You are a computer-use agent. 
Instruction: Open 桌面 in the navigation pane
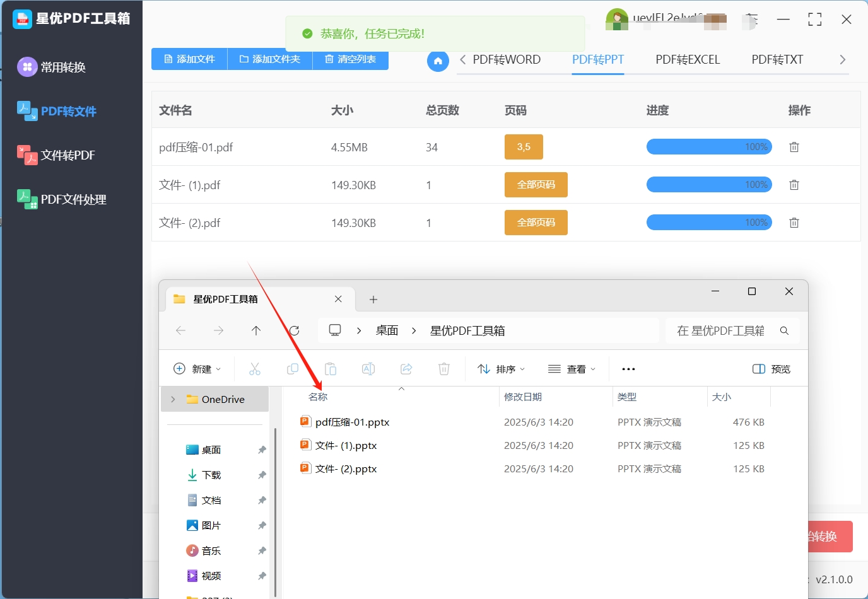tap(211, 450)
